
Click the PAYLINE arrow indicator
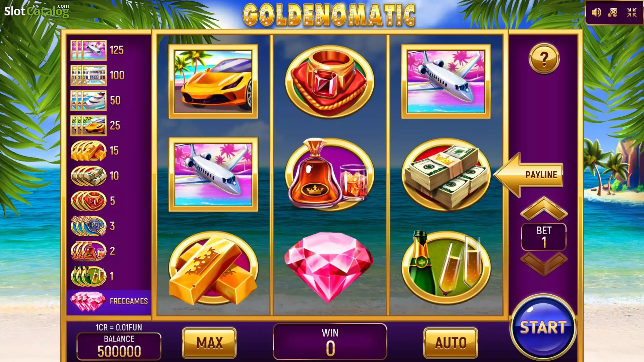pos(529,175)
